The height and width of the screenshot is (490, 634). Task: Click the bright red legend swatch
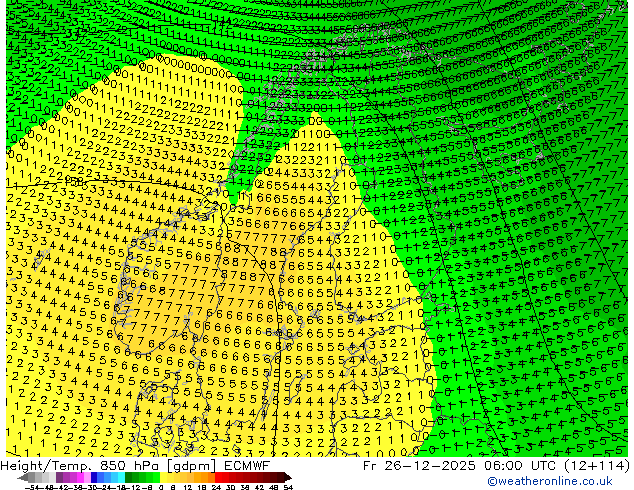point(218,478)
